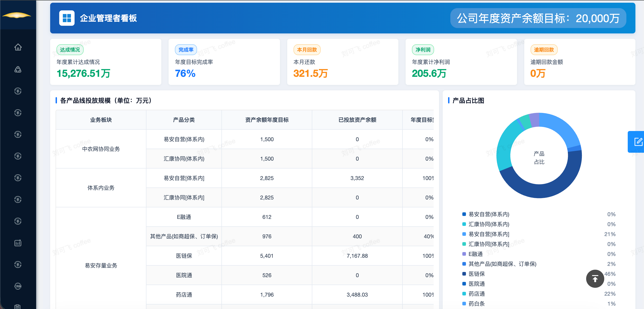
Task: Click the 资产余额年度目标 column header
Action: [x=267, y=120]
